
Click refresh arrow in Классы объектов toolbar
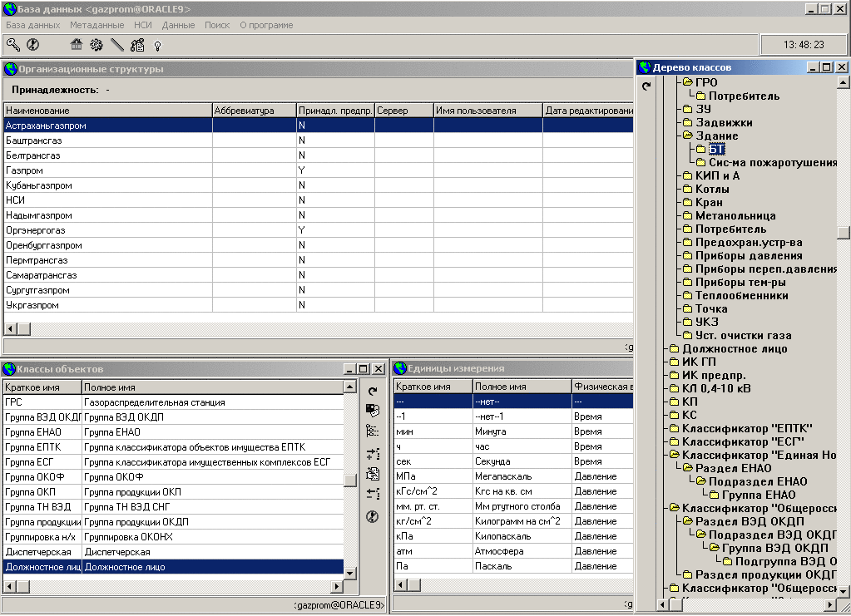click(x=373, y=391)
